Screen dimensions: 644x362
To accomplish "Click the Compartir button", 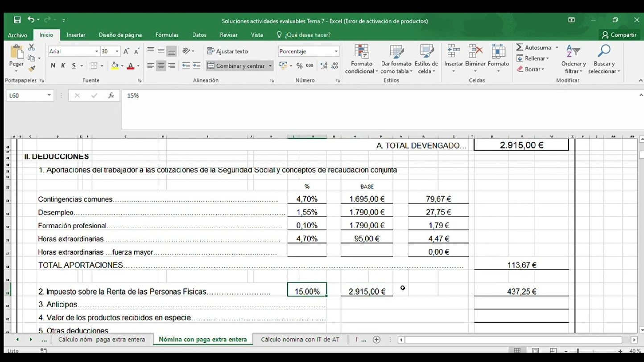I will point(619,35).
